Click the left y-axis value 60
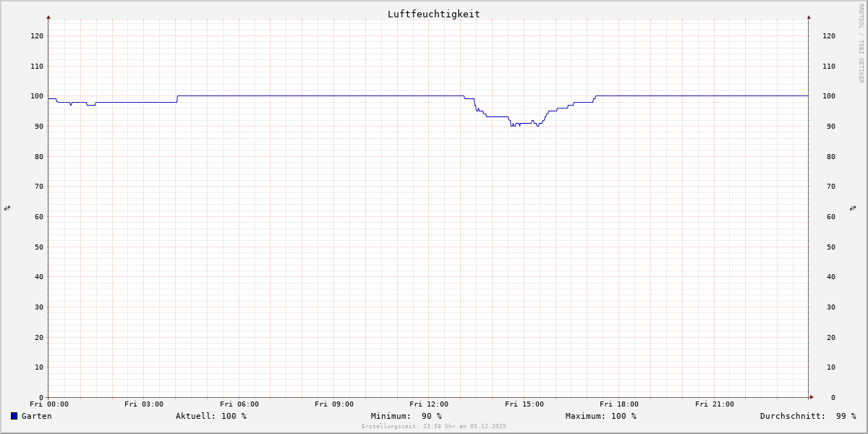868x434 pixels. 39,216
